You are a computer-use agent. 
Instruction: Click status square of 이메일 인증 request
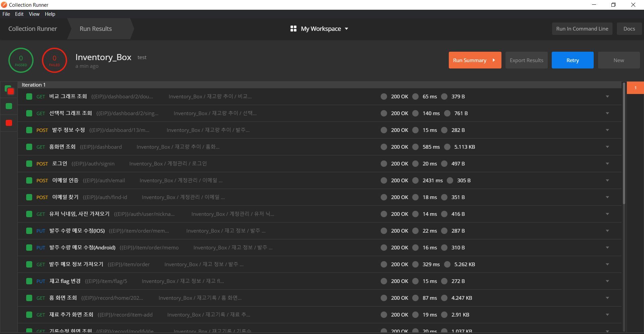click(29, 181)
